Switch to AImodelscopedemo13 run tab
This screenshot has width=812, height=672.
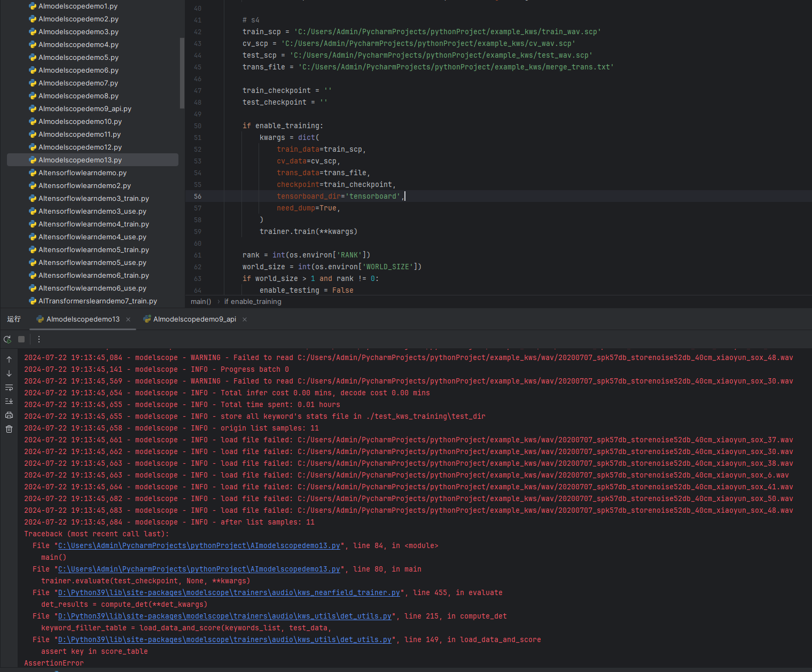(83, 319)
